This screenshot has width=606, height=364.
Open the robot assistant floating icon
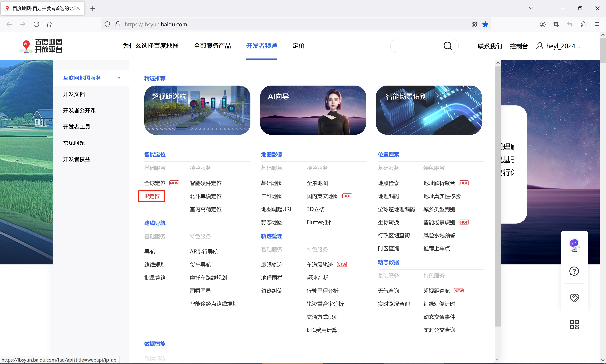point(574,245)
